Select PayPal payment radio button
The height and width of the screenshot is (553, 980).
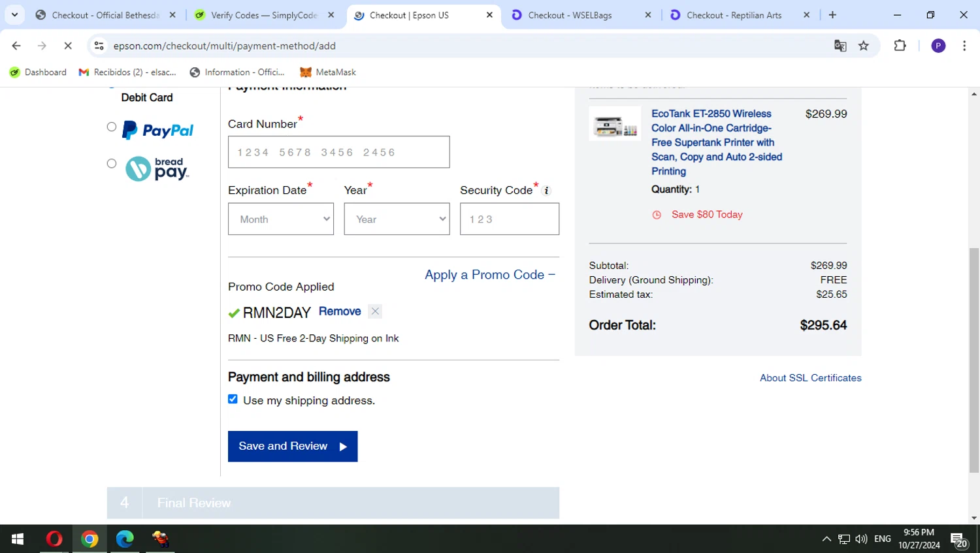point(112,127)
